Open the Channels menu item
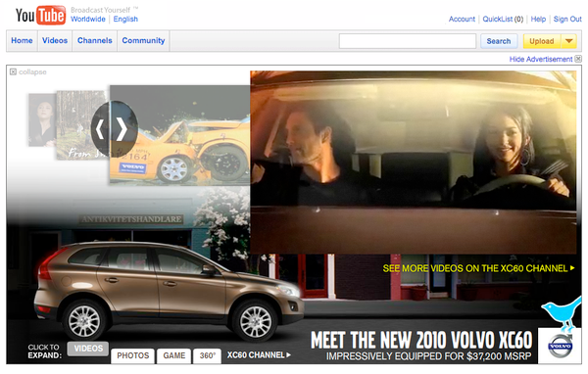This screenshot has width=588, height=374. 94,40
